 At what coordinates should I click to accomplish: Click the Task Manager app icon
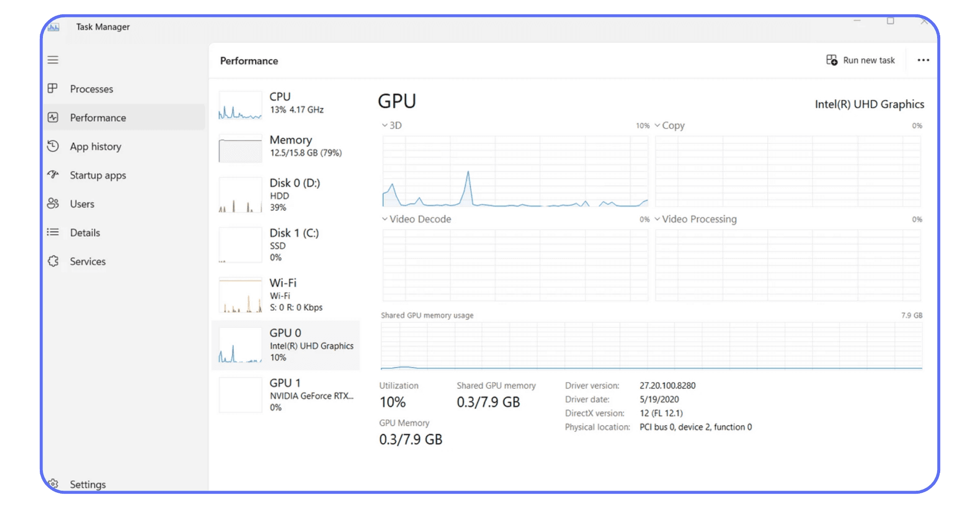pos(53,27)
